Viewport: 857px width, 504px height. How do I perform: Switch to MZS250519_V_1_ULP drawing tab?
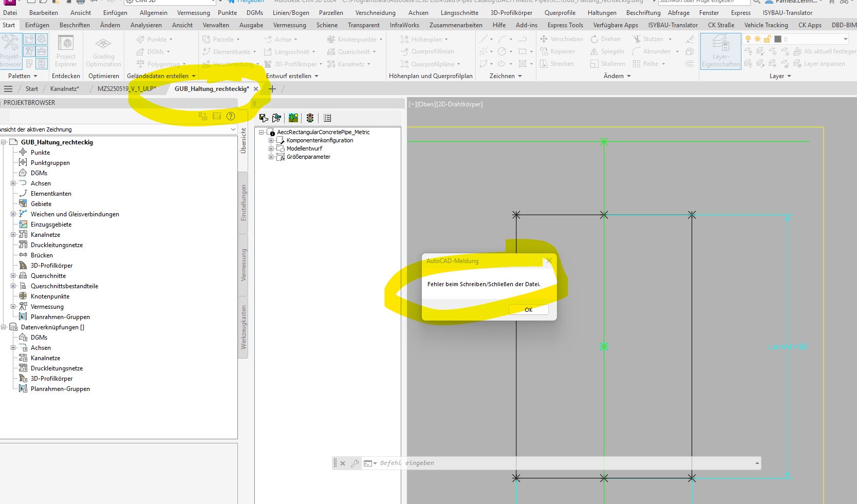click(126, 89)
